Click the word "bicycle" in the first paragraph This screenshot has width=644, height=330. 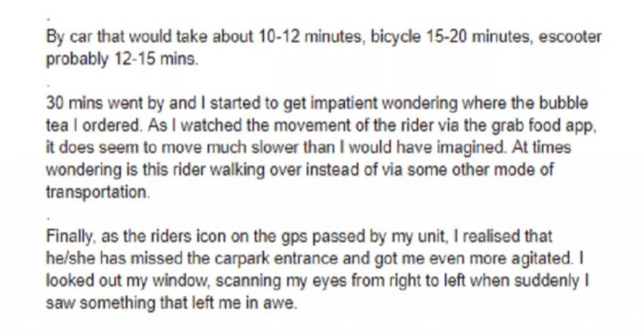point(392,37)
